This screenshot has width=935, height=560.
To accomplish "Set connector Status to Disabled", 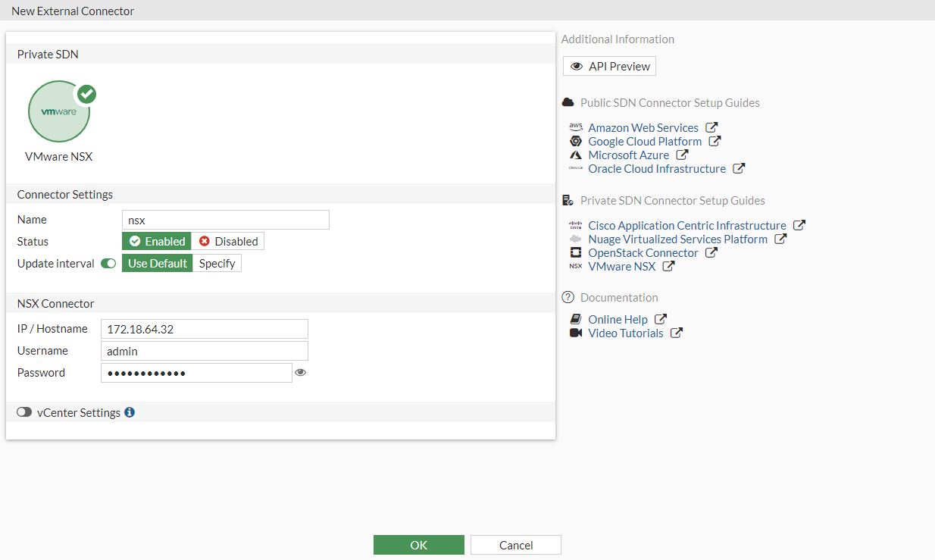I will tap(227, 241).
